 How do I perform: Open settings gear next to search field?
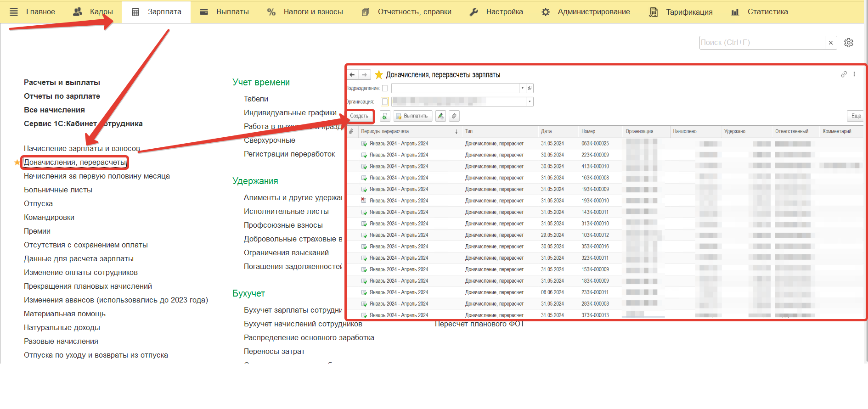tap(849, 43)
